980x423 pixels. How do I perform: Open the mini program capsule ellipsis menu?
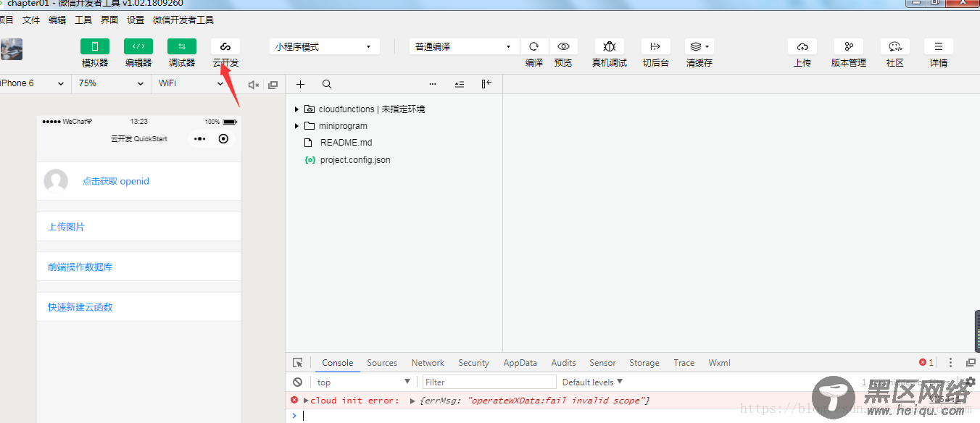pyautogui.click(x=199, y=138)
